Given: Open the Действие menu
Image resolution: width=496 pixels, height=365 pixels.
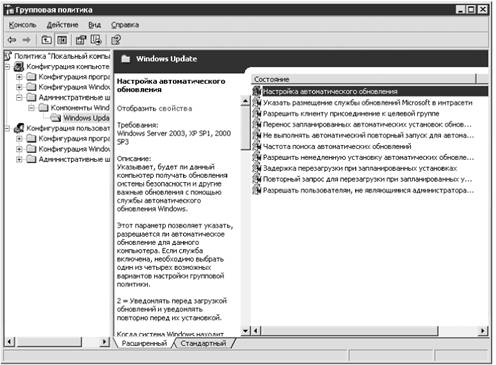Looking at the screenshot, I should [62, 25].
